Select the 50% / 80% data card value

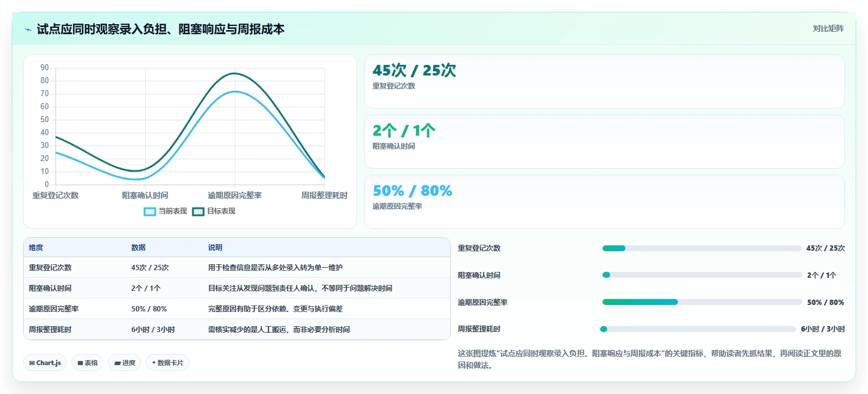point(412,191)
